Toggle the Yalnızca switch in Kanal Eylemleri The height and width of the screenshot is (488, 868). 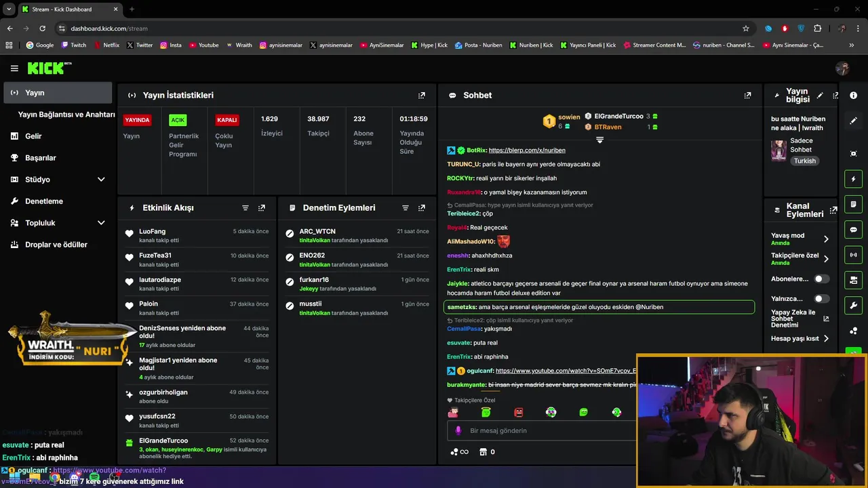[821, 298]
